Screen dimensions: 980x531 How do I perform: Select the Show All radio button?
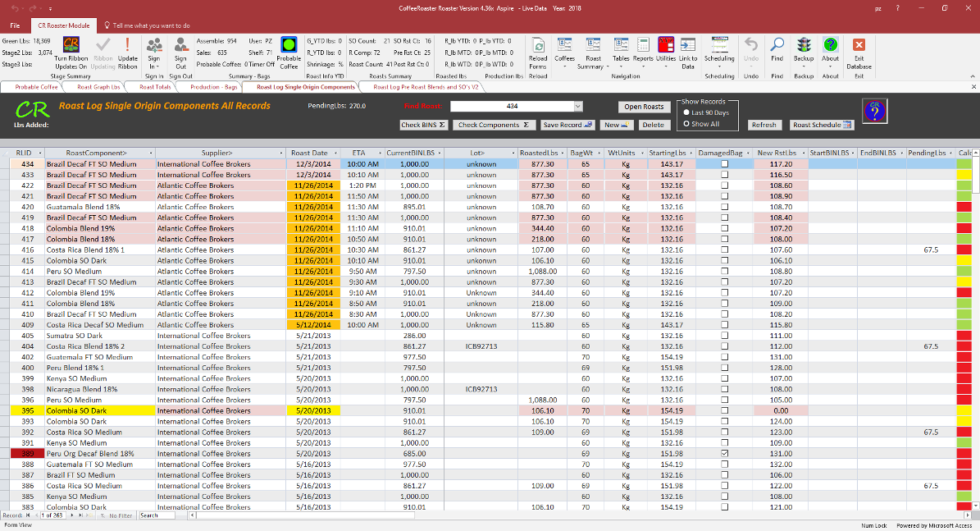(686, 124)
